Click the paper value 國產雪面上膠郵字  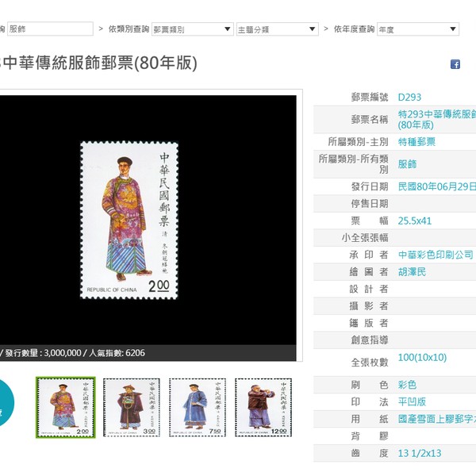[437, 419]
